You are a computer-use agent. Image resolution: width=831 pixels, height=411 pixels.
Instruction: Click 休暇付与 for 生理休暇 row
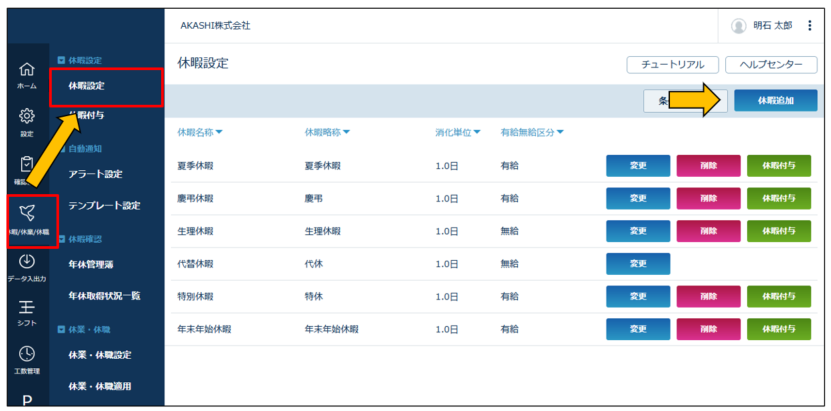tap(779, 231)
